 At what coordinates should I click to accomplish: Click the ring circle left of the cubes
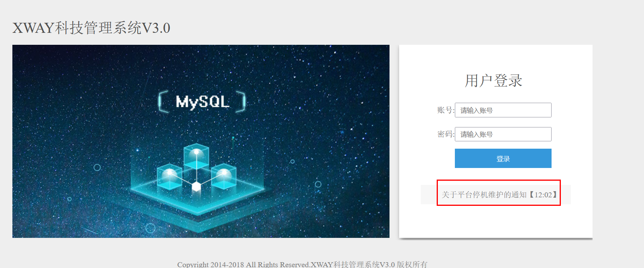point(97,167)
